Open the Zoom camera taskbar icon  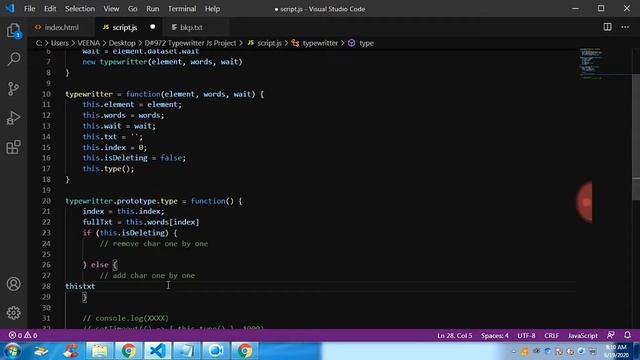216,351
